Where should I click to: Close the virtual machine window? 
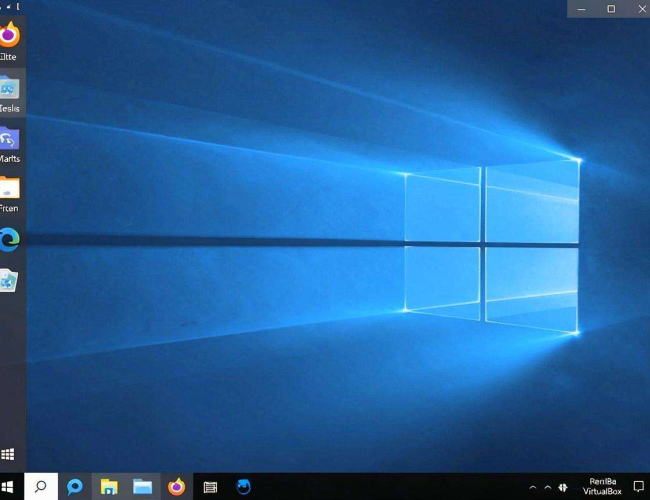[x=642, y=9]
